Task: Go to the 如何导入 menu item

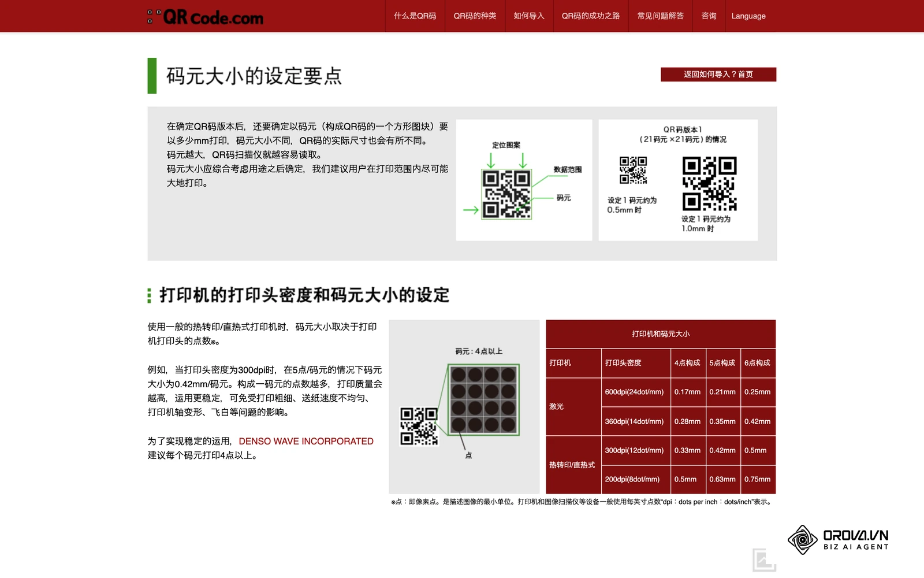Action: point(529,16)
